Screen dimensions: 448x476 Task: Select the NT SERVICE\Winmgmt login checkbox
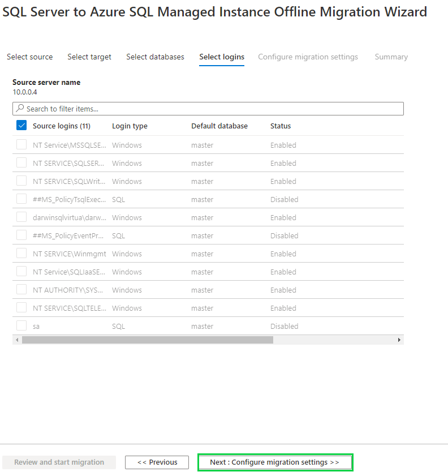pyautogui.click(x=21, y=254)
